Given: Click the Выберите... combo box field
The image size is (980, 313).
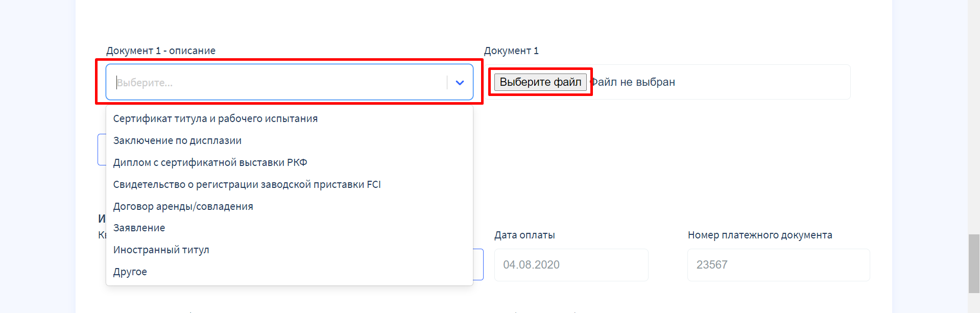Looking at the screenshot, I should [276, 83].
